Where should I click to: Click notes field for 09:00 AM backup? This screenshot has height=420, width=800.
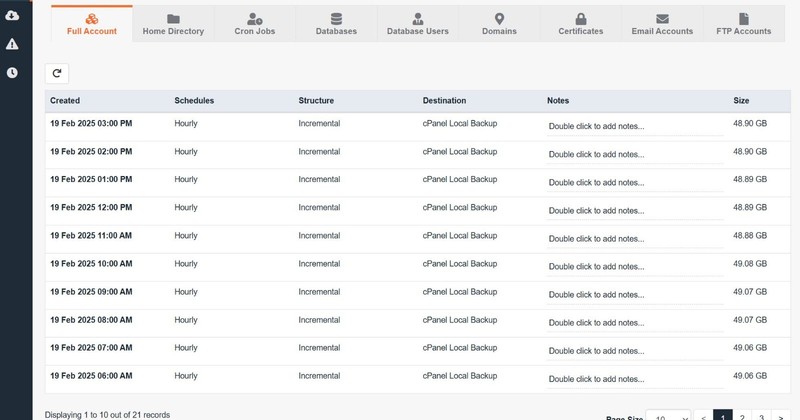click(x=635, y=294)
